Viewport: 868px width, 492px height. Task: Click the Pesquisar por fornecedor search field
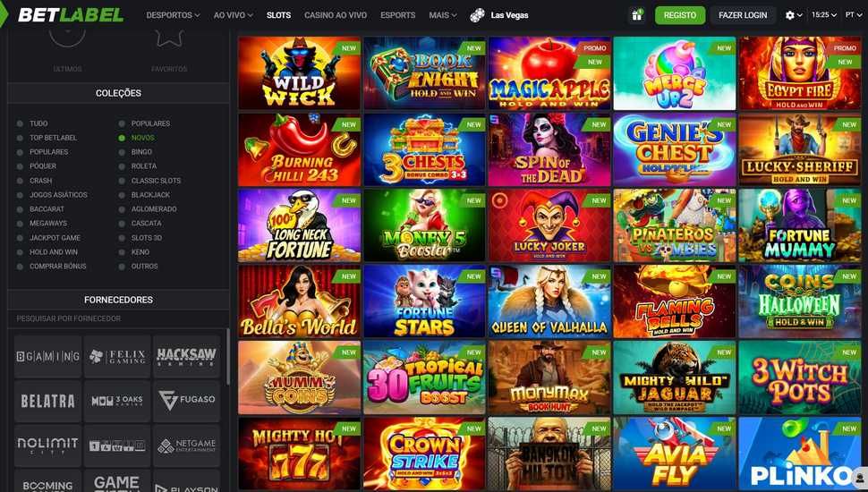(118, 318)
